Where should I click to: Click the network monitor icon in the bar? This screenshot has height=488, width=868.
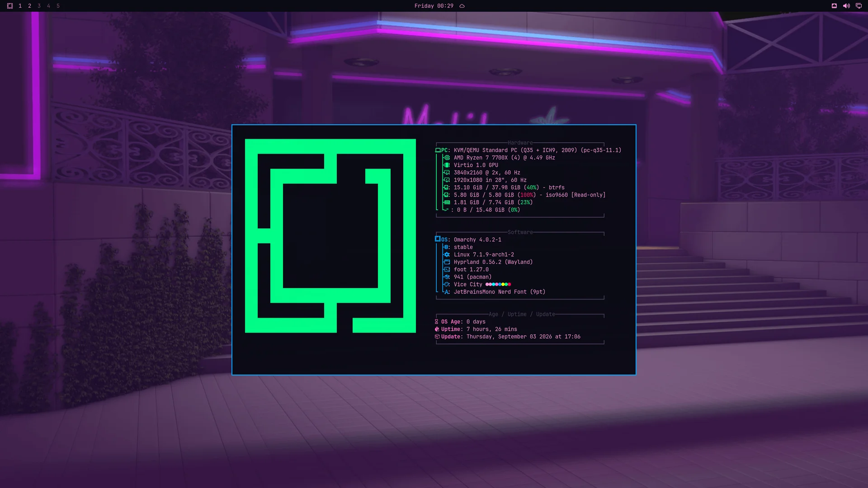(859, 6)
